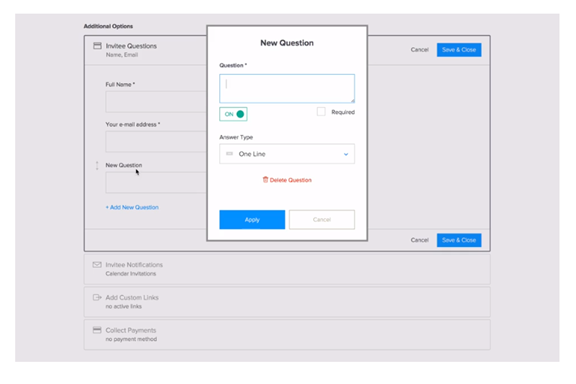This screenshot has height=384, width=576.
Task: Click Cancel in the New Question dialog
Action: 322,219
